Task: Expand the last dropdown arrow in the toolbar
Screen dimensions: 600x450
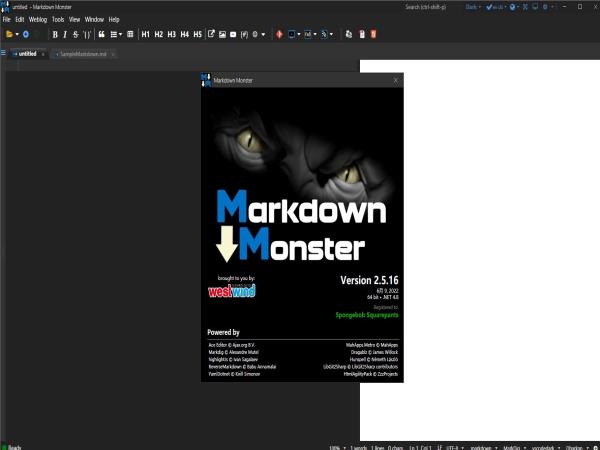Action: click(331, 34)
